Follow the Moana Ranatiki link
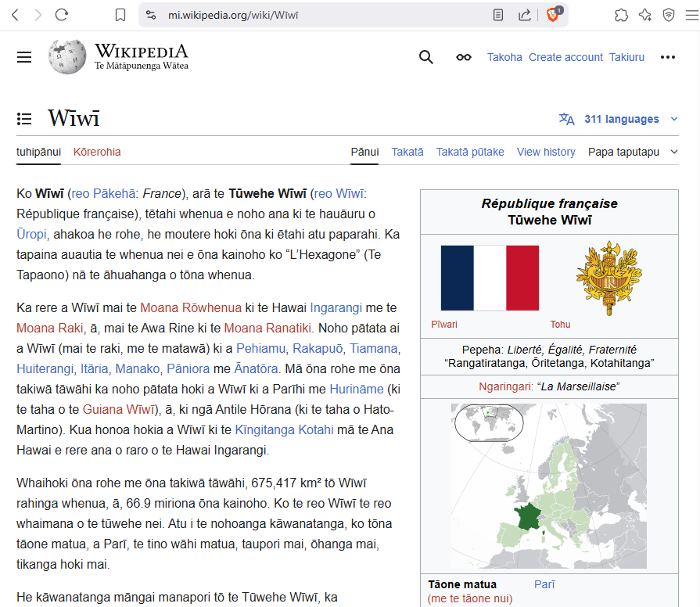700x607 pixels. pyautogui.click(x=267, y=328)
